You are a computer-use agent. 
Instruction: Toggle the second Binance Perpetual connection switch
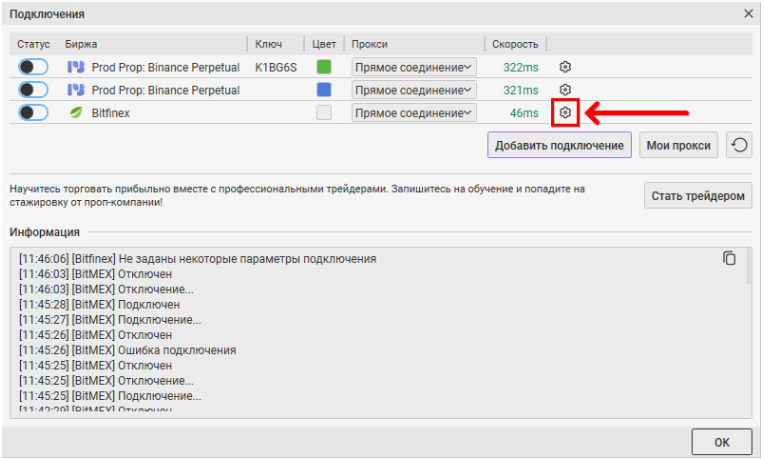click(33, 90)
